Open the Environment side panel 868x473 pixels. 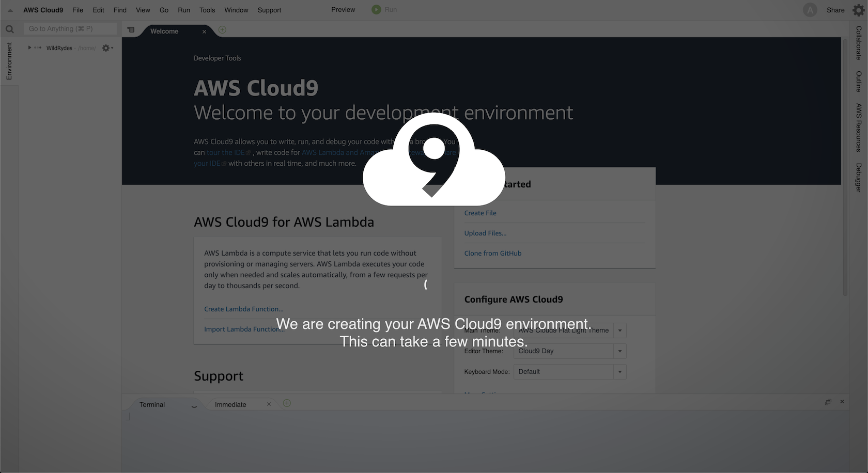point(9,61)
